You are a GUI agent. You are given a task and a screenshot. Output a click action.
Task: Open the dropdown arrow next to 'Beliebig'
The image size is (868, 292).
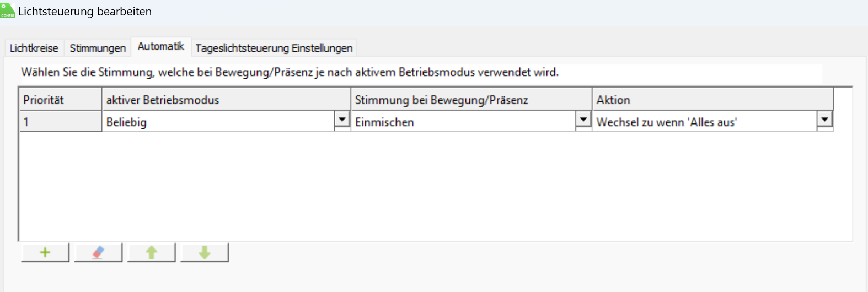(x=342, y=120)
